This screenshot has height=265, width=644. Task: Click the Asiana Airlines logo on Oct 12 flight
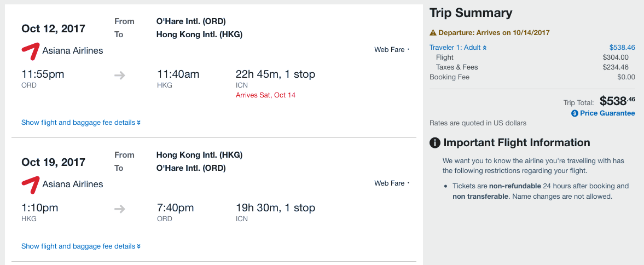pyautogui.click(x=30, y=51)
